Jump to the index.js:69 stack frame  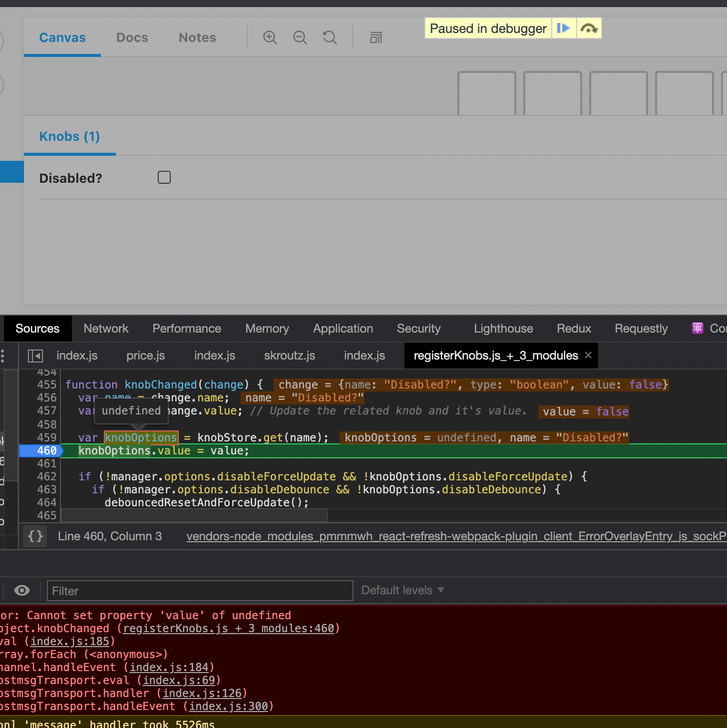pos(179,680)
